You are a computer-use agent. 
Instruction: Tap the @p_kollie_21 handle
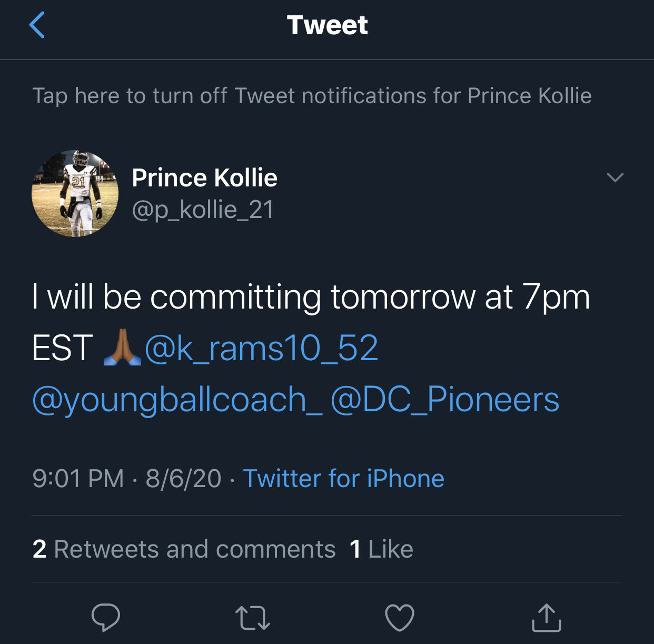coord(203,210)
